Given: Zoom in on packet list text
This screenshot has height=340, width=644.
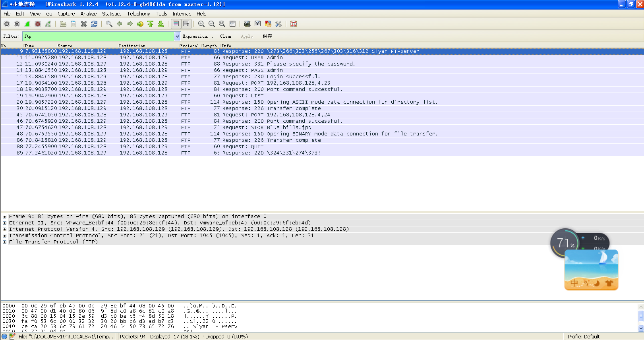Looking at the screenshot, I should 201,24.
